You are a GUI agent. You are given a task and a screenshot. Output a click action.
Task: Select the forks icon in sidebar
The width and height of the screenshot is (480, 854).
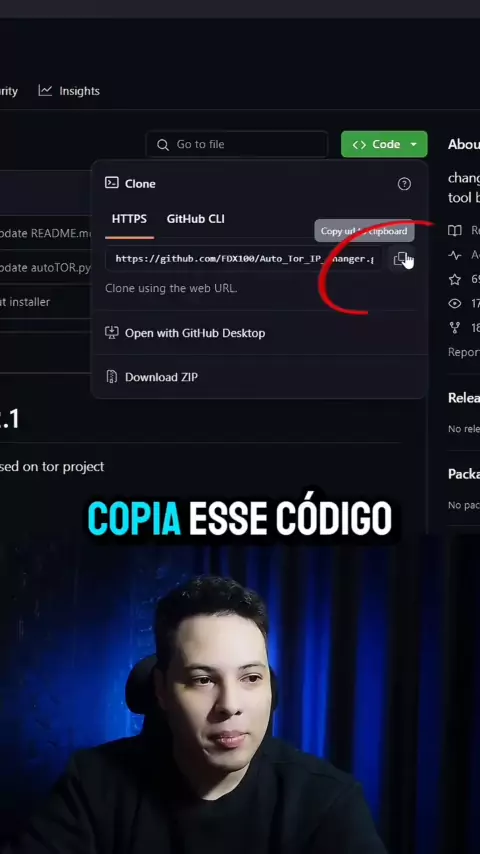(454, 327)
